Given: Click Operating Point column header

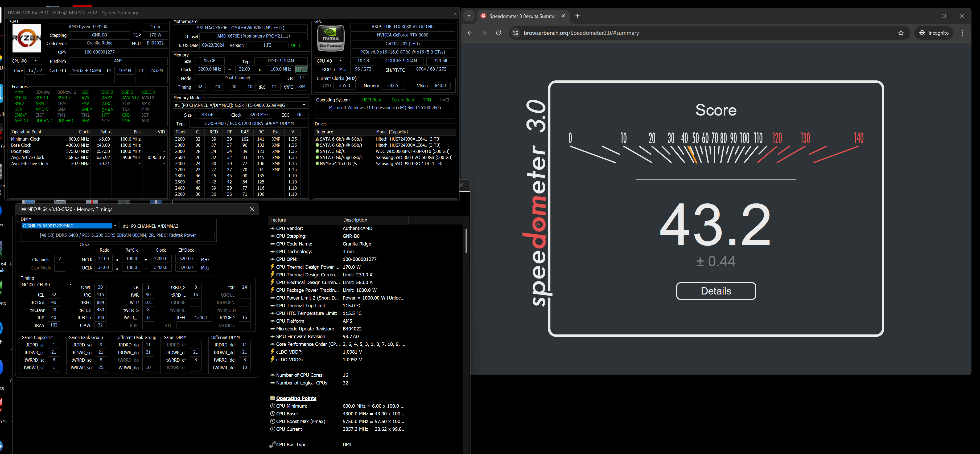Looking at the screenshot, I should pyautogui.click(x=34, y=132).
